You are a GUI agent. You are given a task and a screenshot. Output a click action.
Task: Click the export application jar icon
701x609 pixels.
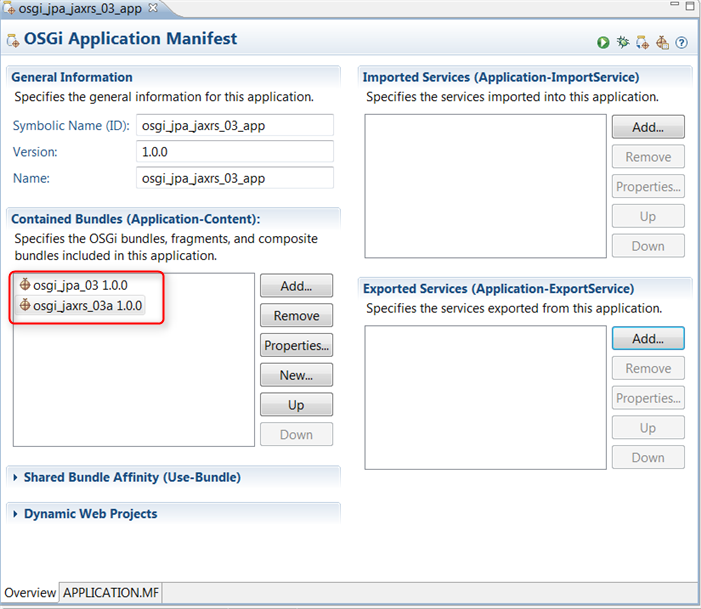point(643,43)
